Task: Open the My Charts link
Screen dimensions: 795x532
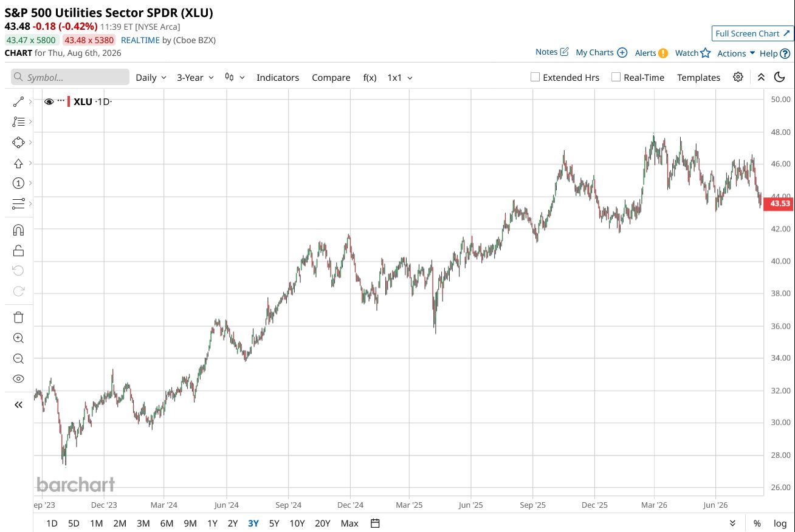Action: pyautogui.click(x=594, y=52)
